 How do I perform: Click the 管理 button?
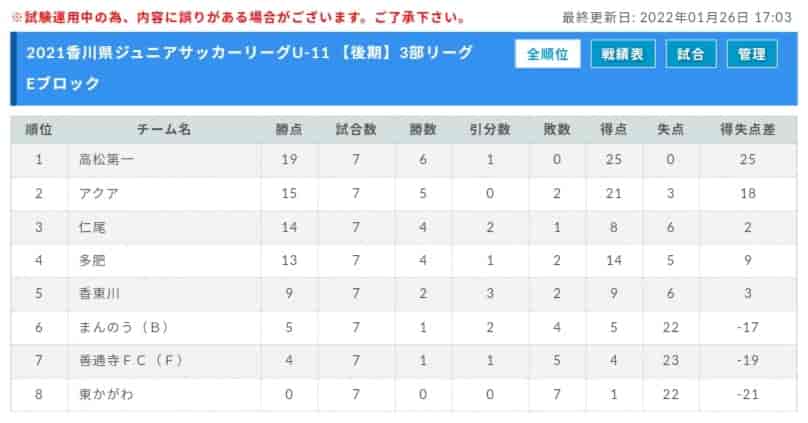pos(752,54)
